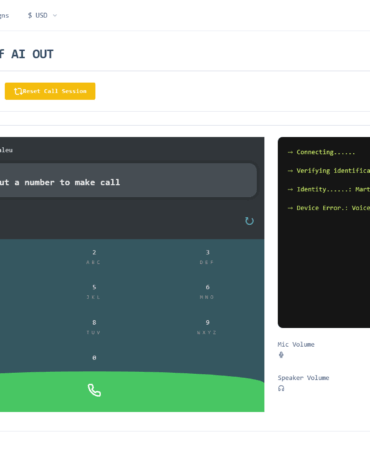Viewport: 370px width, 452px height.
Task: Click the microphone icon under Mic Volume
Action: coord(281,355)
